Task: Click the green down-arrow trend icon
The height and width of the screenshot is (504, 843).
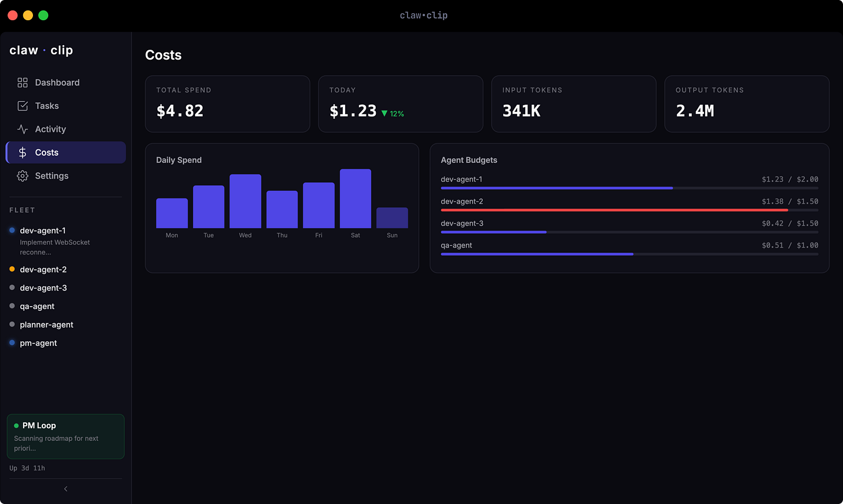Action: pos(384,113)
